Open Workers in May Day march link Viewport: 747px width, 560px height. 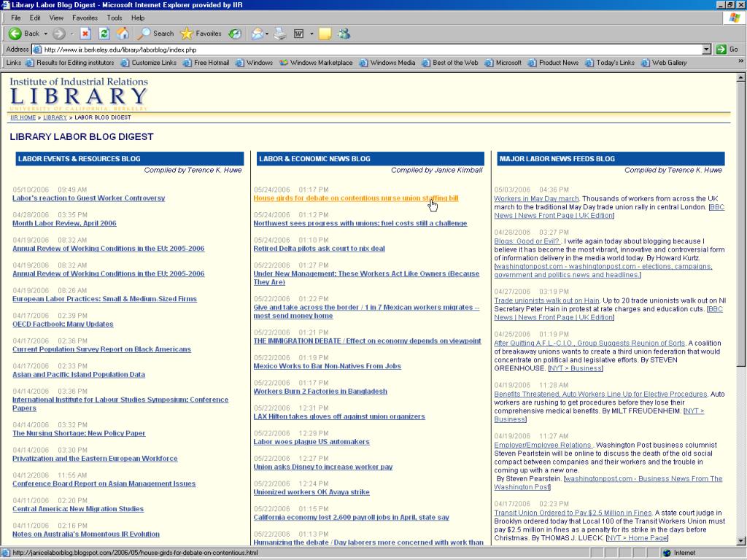coord(536,198)
